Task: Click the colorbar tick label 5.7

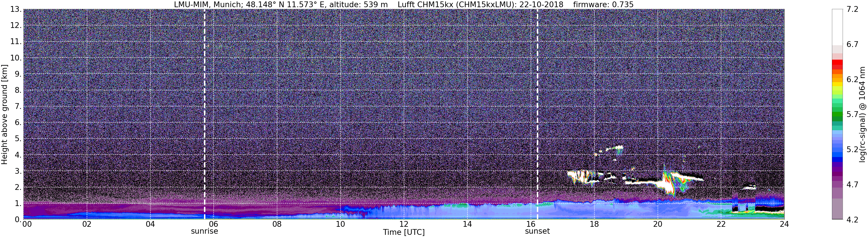Action: pos(852,114)
